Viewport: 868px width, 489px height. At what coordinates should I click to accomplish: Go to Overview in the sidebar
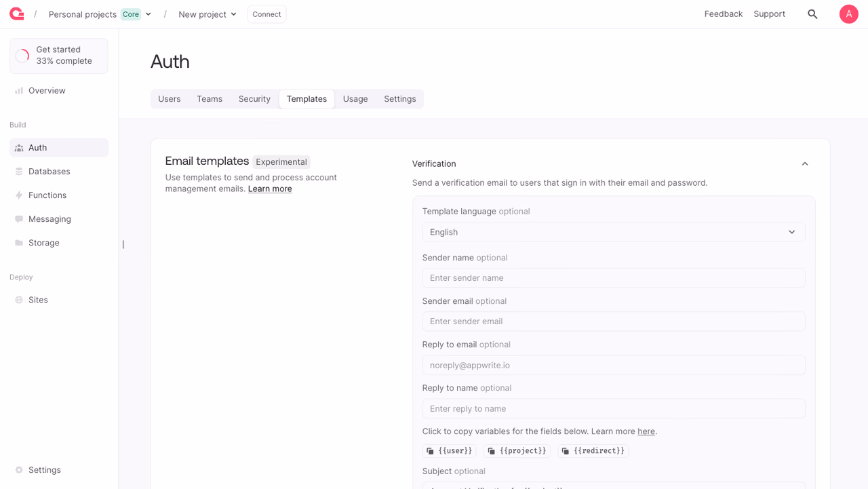pyautogui.click(x=59, y=90)
